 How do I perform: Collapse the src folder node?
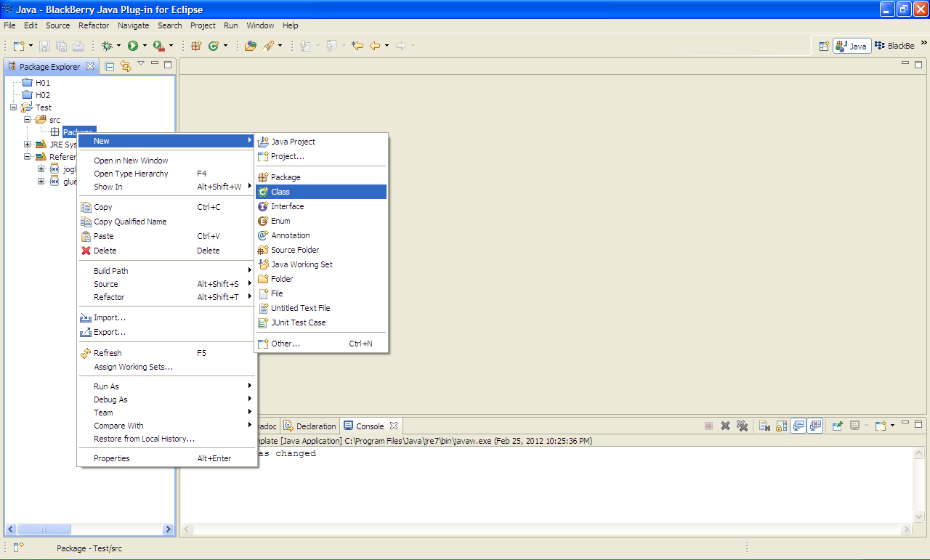click(x=27, y=120)
